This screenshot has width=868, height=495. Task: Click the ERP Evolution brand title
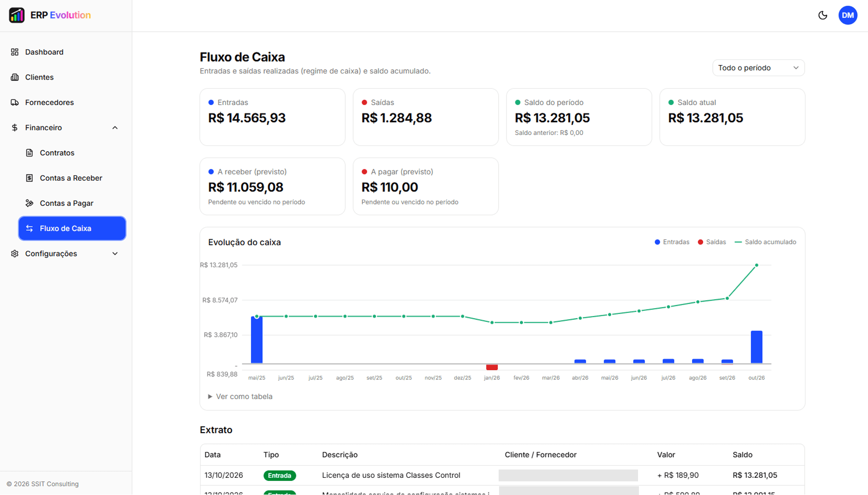pyautogui.click(x=61, y=15)
